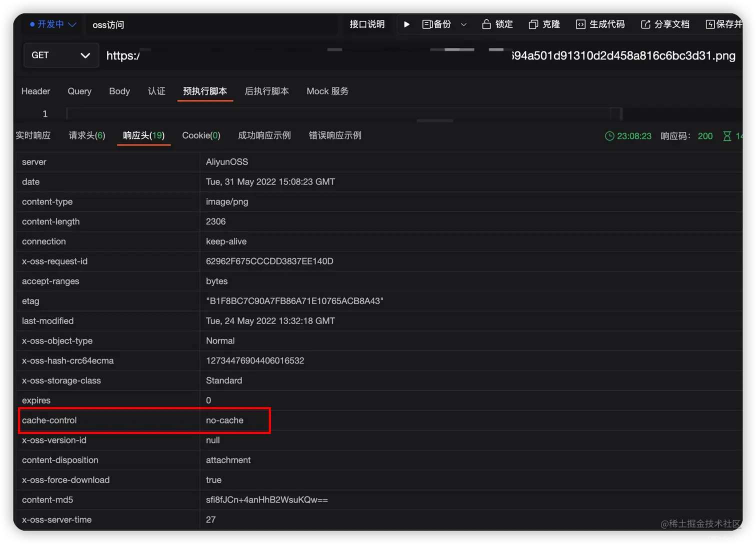Click the clock icon beside 23:08:23

pyautogui.click(x=609, y=136)
